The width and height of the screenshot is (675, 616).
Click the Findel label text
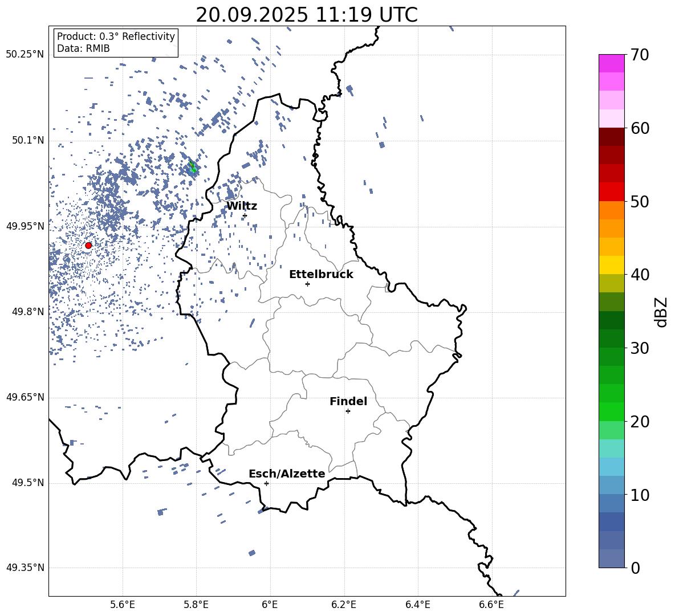pyautogui.click(x=348, y=401)
